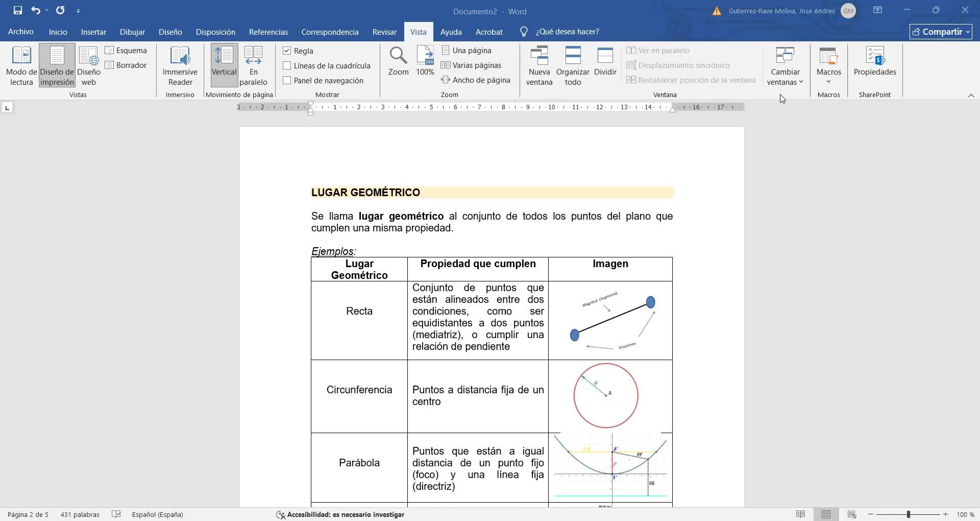Save the document with the floppy disk icon
Image resolution: width=980 pixels, height=521 pixels.
[x=17, y=10]
